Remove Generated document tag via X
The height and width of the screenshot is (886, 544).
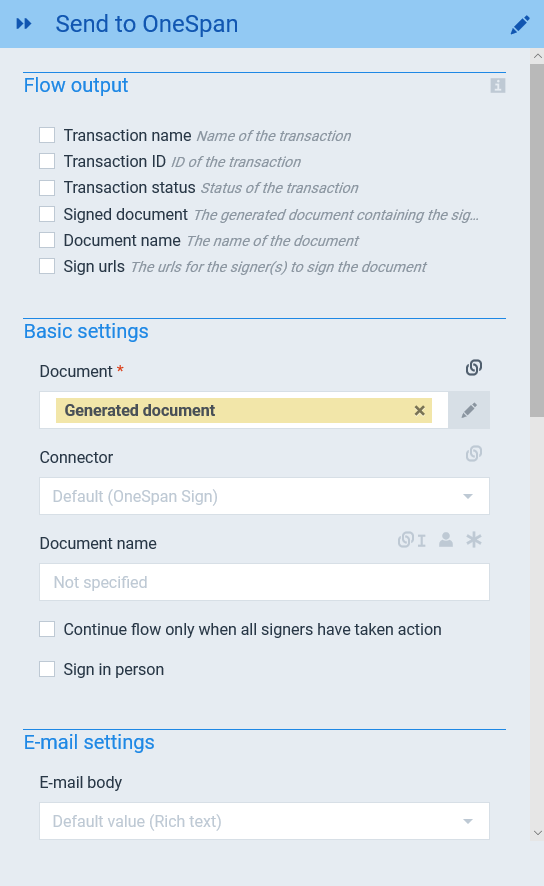[420, 410]
